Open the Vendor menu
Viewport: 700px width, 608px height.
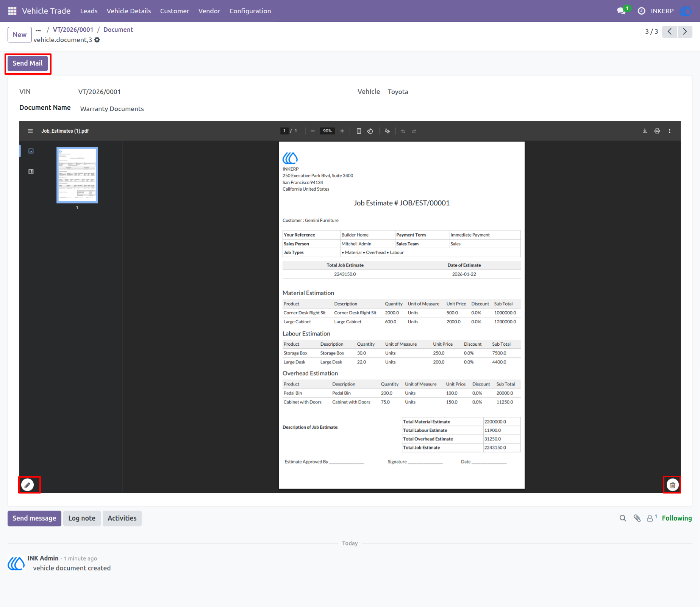coord(209,11)
